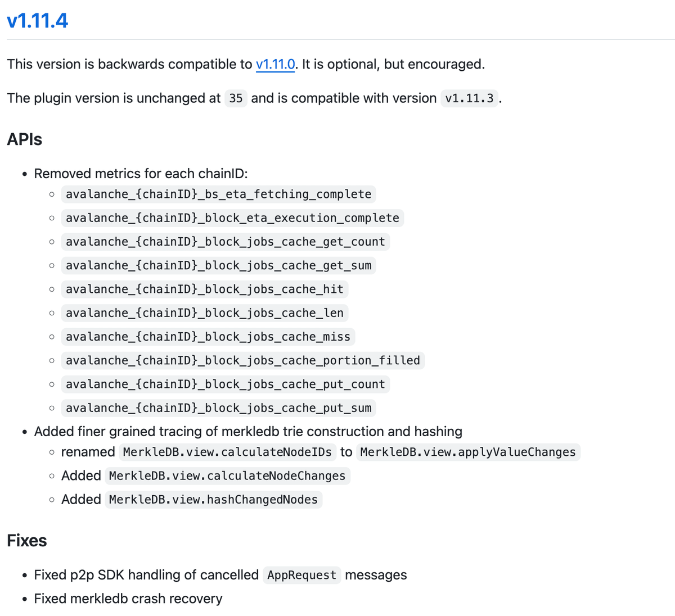This screenshot has width=675, height=616.
Task: Select the block_jobs_cache_put_sum metric
Action: [218, 408]
